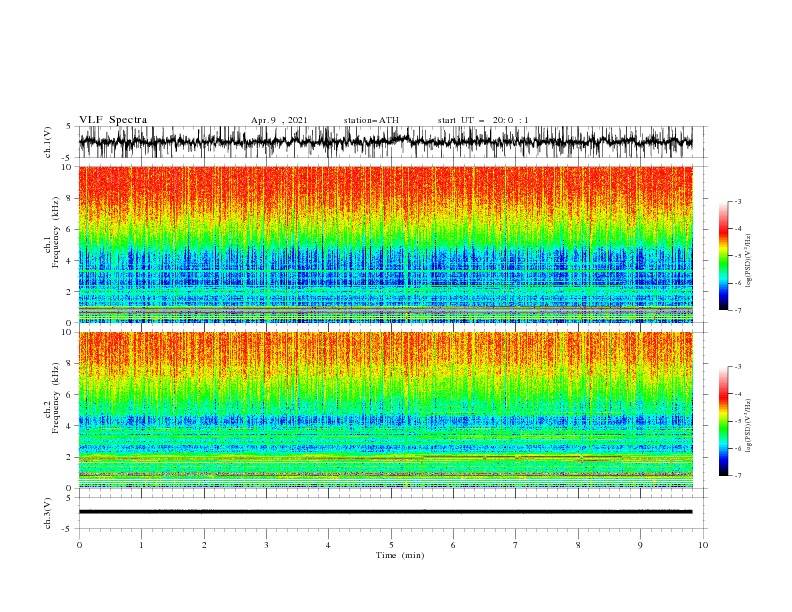Click the "-7" label on ch.2 color bar
Viewport: 792px width, 612px height.
pos(738,475)
